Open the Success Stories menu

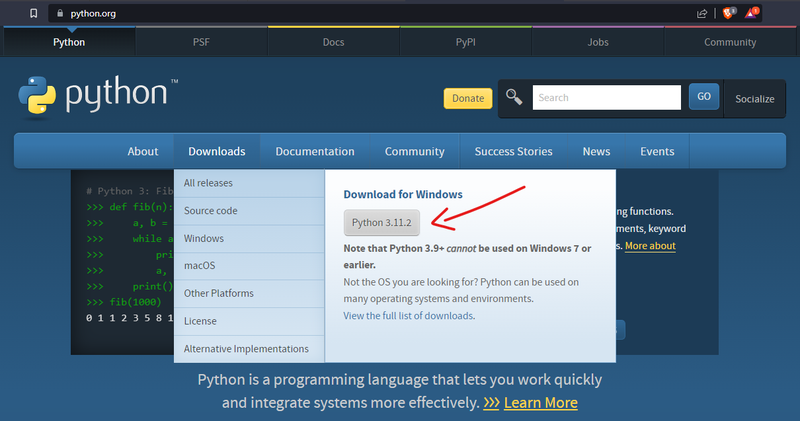pos(513,151)
